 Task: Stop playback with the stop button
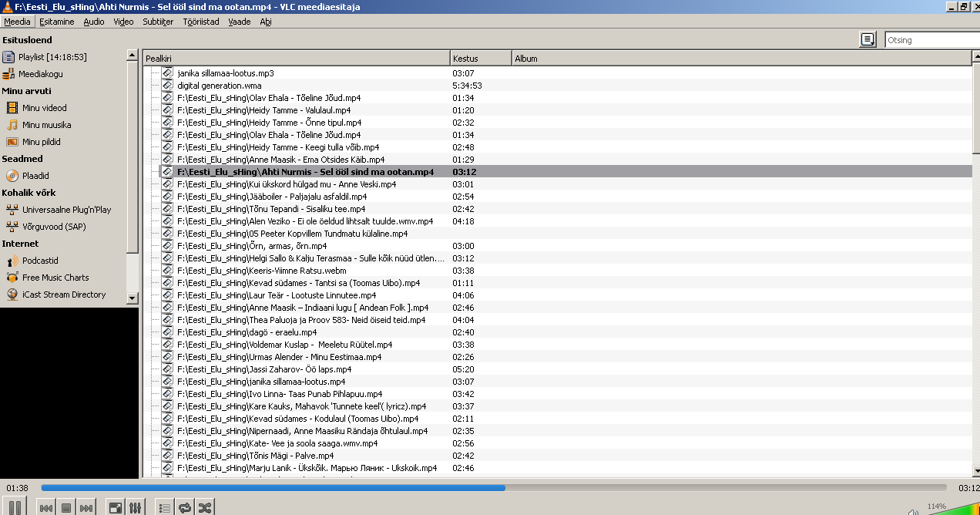click(x=66, y=508)
